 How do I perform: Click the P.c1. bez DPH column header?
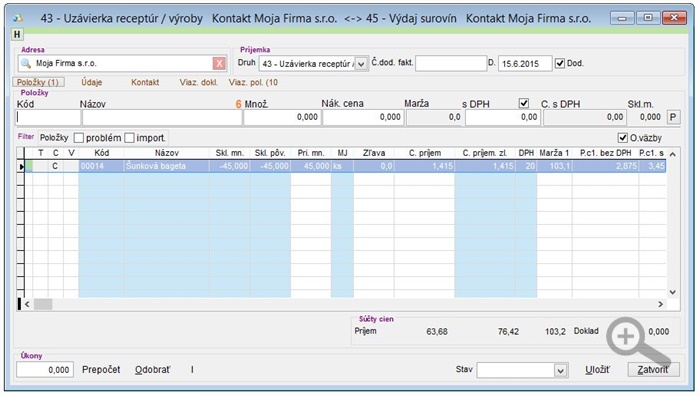tap(605, 153)
